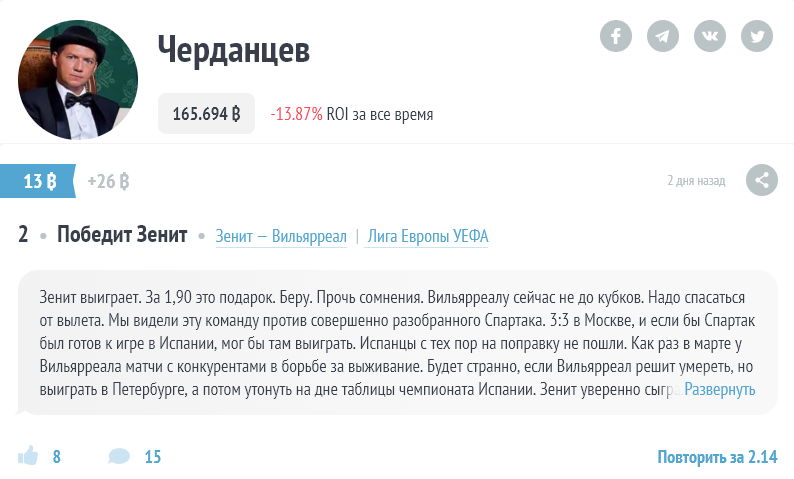Viewport: 794px width, 479px height.
Task: Share the profile on Facebook
Action: click(x=616, y=36)
